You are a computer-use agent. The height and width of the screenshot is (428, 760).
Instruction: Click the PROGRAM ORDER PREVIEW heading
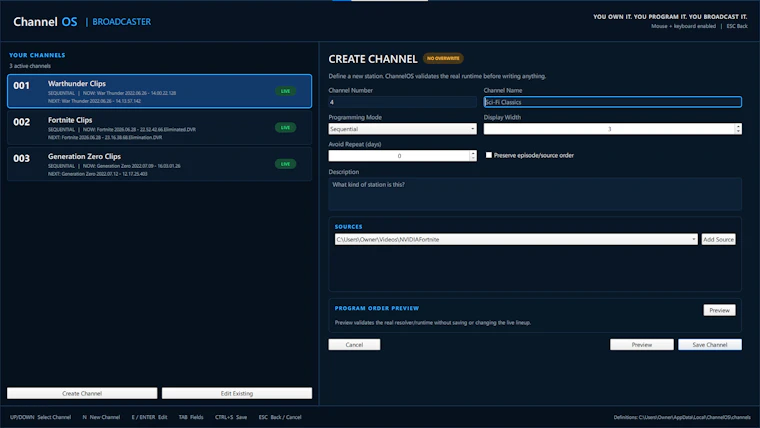(377, 308)
